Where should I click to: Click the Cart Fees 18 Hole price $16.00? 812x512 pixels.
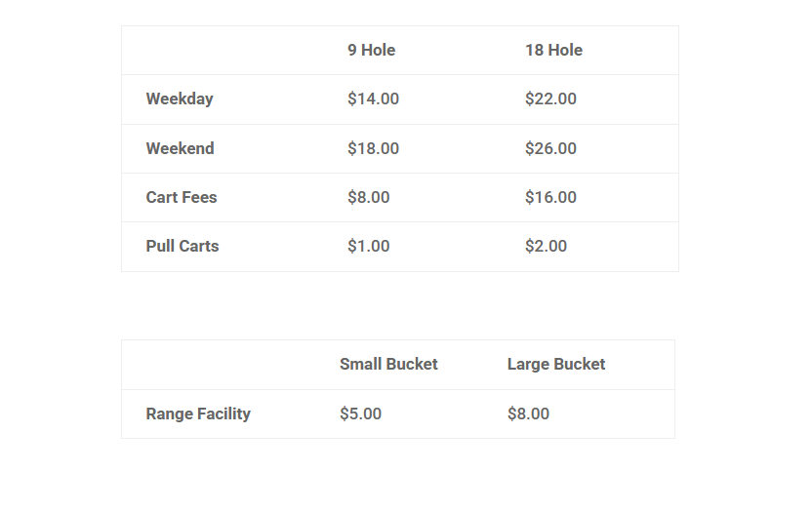(x=550, y=198)
